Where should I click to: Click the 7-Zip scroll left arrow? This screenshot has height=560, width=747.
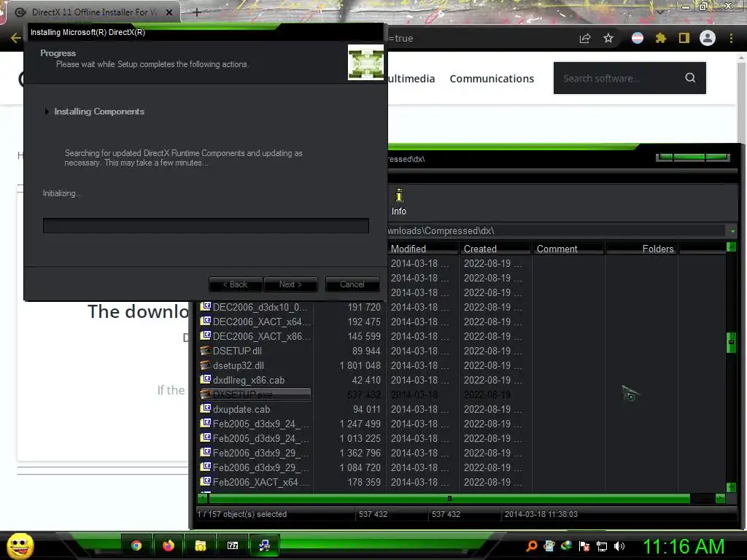203,499
